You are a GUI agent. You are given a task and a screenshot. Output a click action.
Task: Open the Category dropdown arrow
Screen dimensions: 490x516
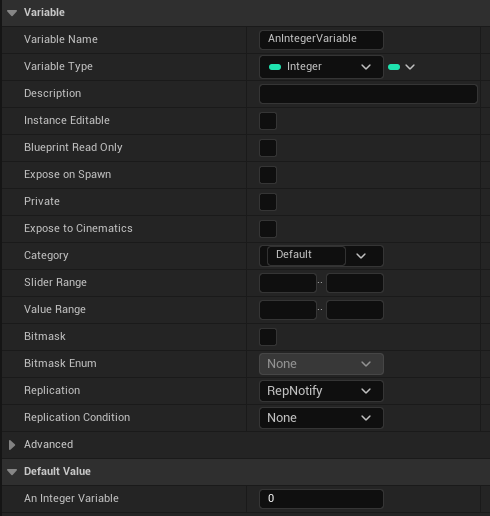click(361, 256)
